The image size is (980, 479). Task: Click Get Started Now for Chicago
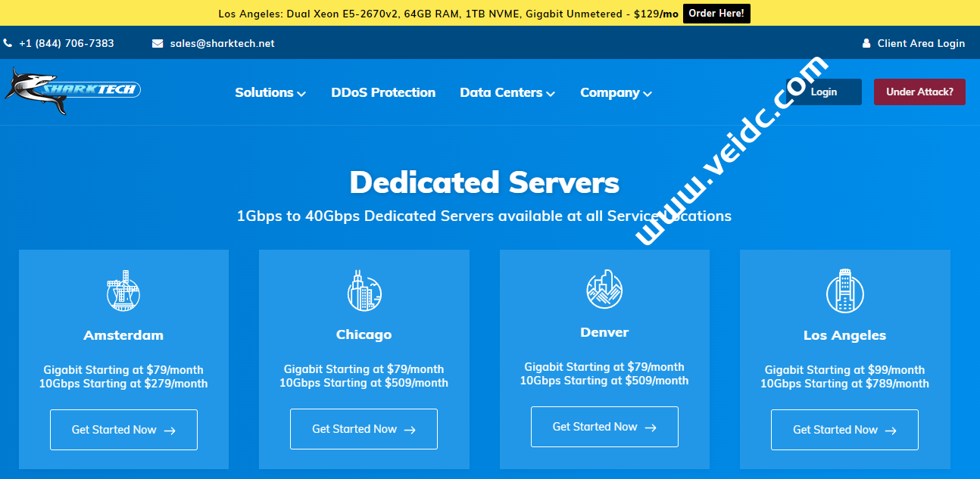364,429
